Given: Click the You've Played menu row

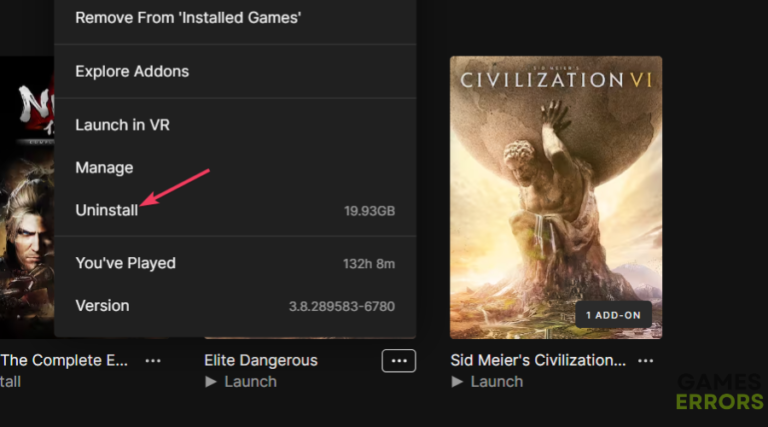Looking at the screenshot, I should click(x=125, y=263).
